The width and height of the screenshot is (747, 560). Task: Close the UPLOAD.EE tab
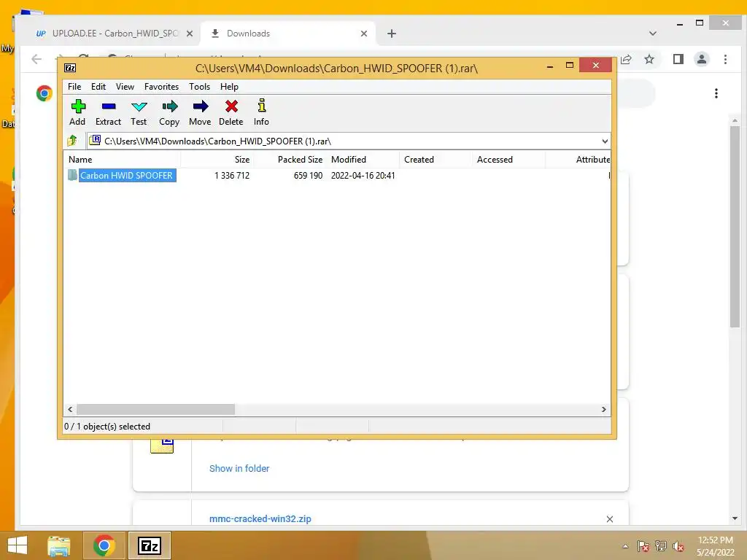pyautogui.click(x=190, y=34)
